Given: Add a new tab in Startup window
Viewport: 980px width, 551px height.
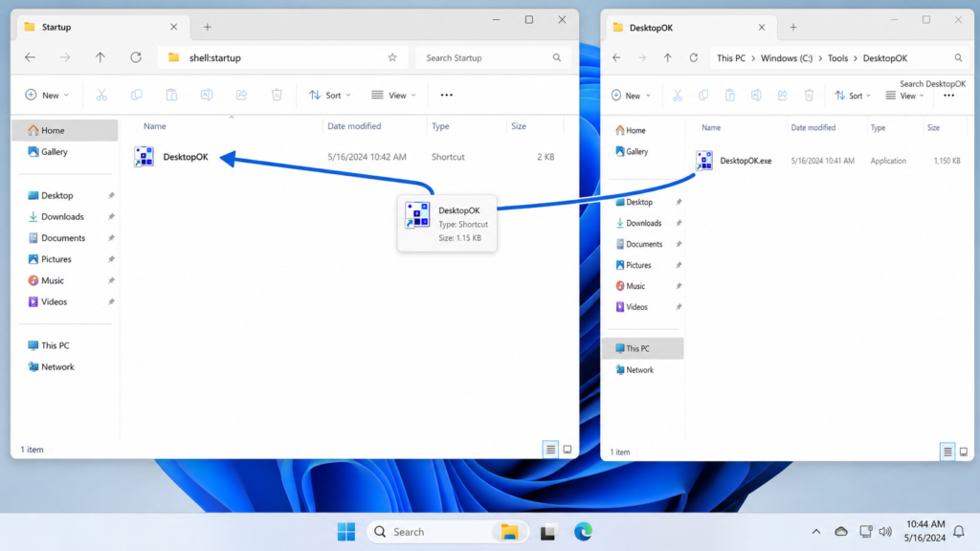Looking at the screenshot, I should [x=208, y=27].
